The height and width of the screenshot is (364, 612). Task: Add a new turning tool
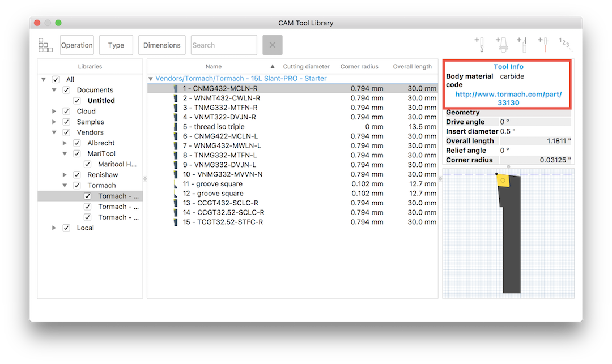522,44
